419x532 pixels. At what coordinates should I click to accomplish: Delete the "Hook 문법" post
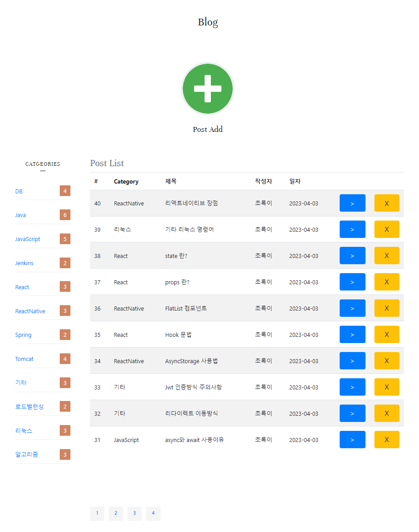tap(386, 334)
